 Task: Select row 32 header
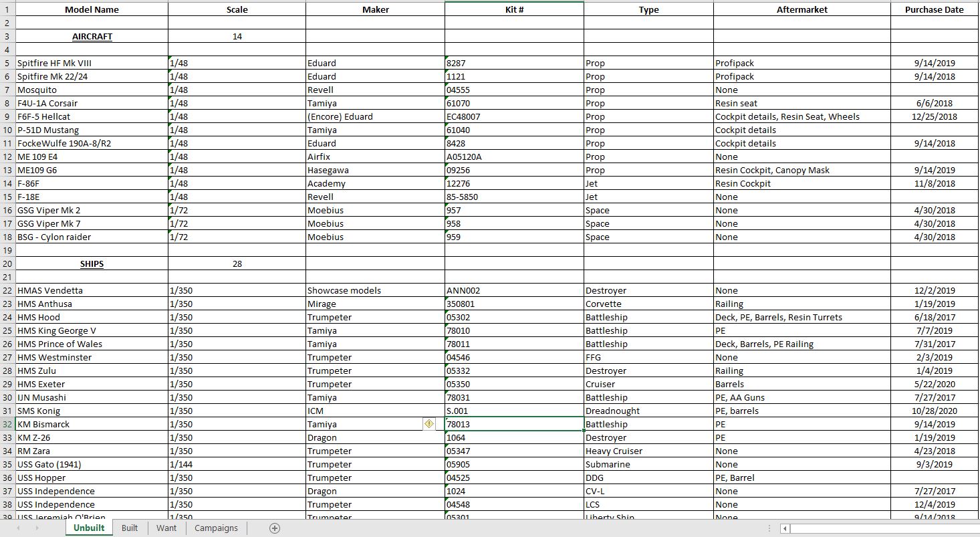coord(7,424)
